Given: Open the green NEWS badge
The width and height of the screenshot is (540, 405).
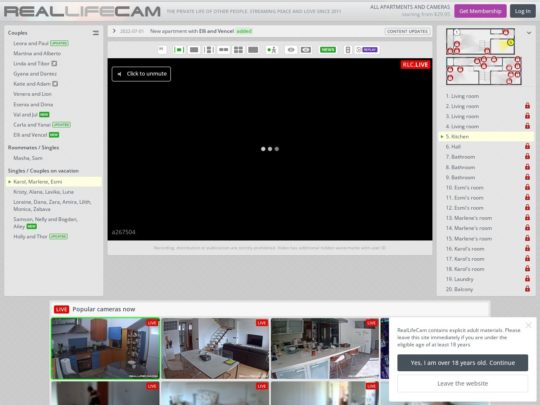Looking at the screenshot, I should 328,50.
